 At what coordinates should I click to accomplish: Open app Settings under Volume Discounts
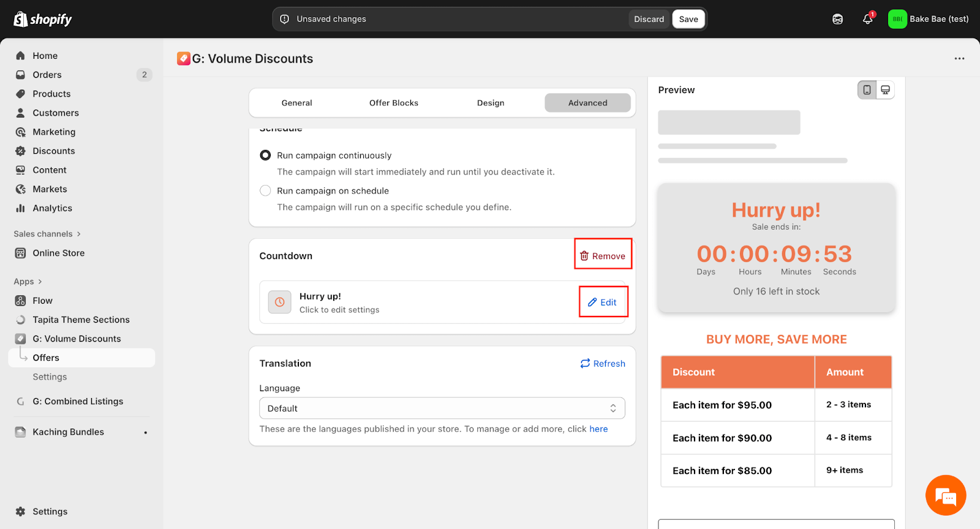coord(50,377)
